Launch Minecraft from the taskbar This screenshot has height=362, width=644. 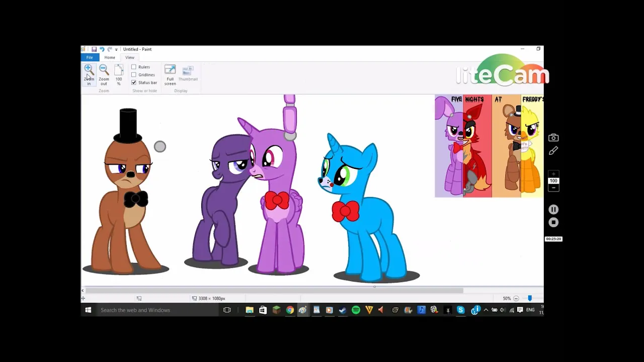(276, 310)
